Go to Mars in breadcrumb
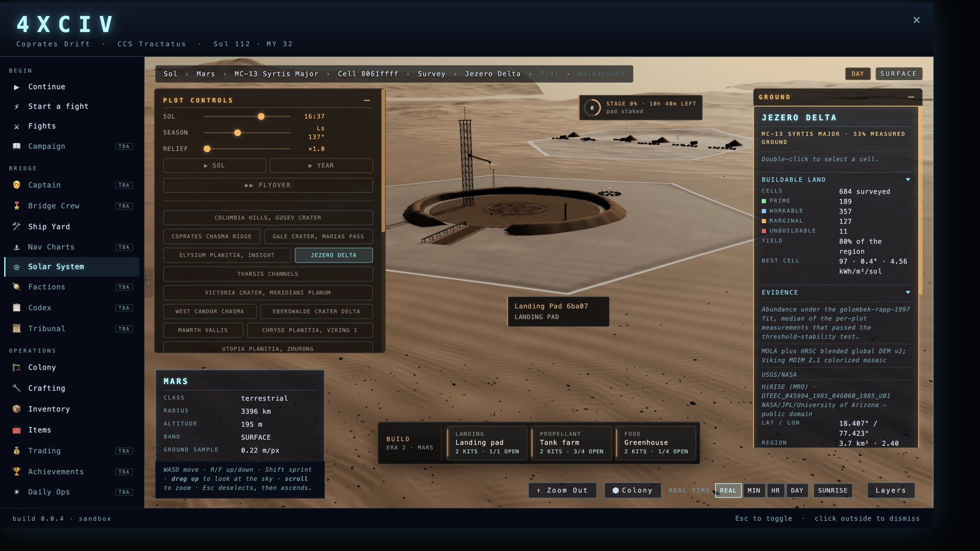Viewport: 980px width, 551px height. pyautogui.click(x=206, y=74)
